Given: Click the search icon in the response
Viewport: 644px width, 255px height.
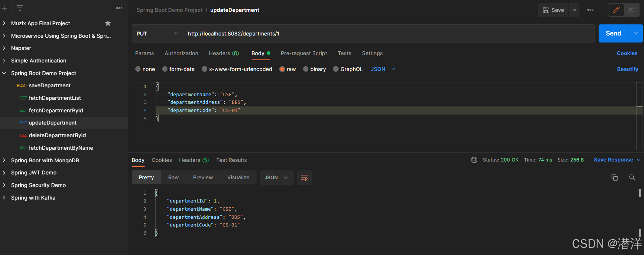Looking at the screenshot, I should (x=632, y=178).
